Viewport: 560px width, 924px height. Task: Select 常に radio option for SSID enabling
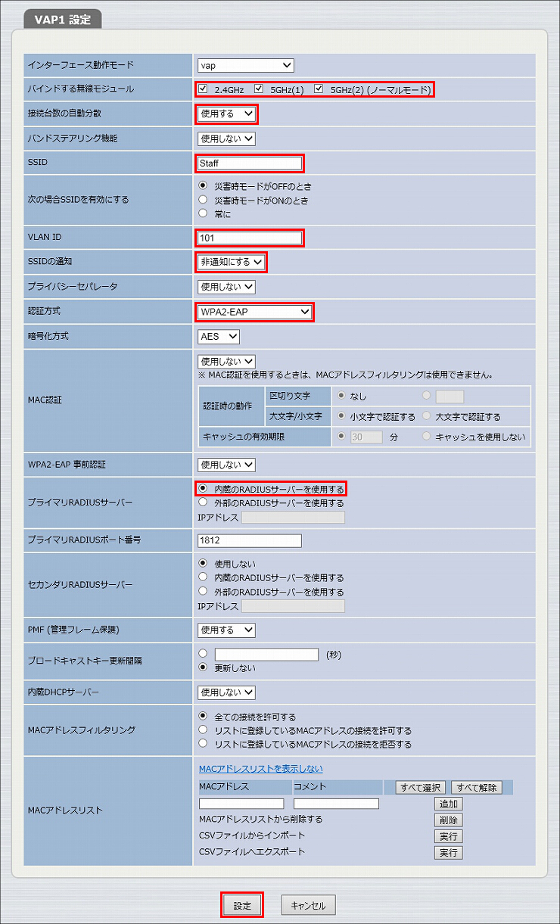pyautogui.click(x=203, y=213)
